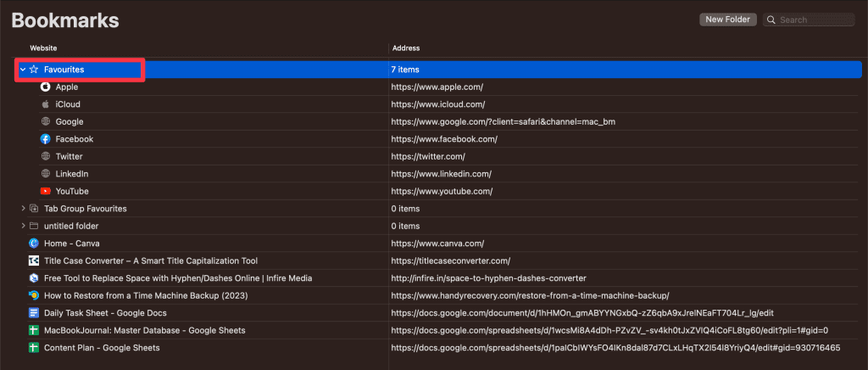Click the https://www.linkedin.com/ address
This screenshot has height=370, width=868.
441,174
